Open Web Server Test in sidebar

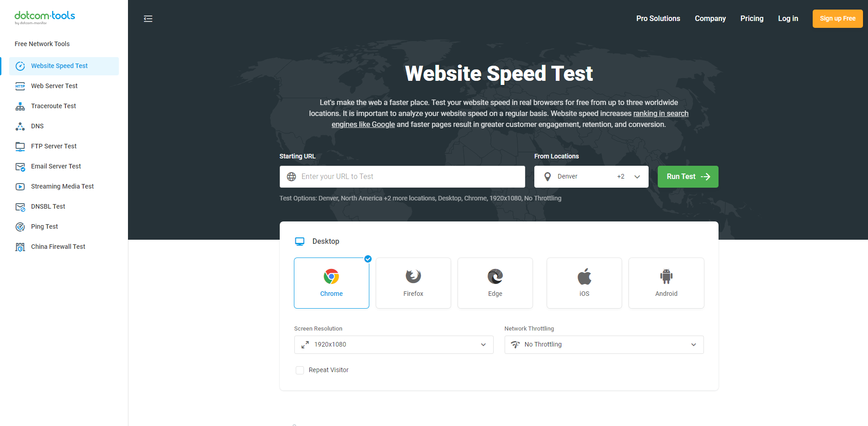[64, 86]
